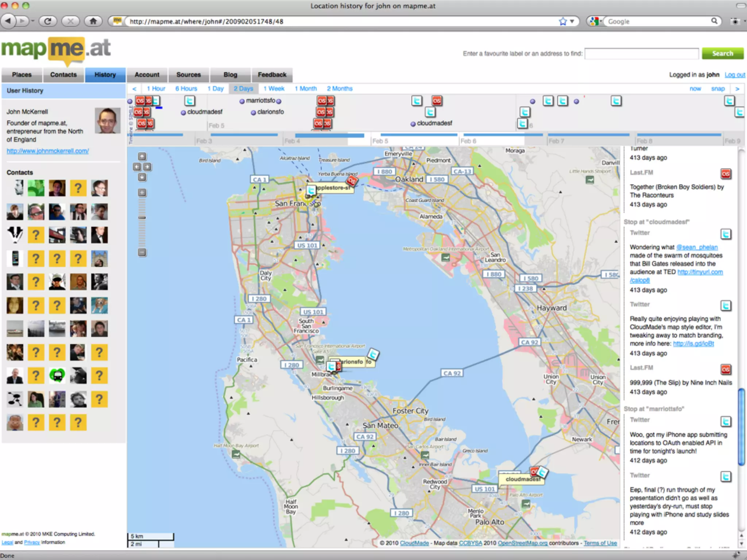Zoom out the map with the minus button
The height and width of the screenshot is (560, 747).
coord(142,252)
